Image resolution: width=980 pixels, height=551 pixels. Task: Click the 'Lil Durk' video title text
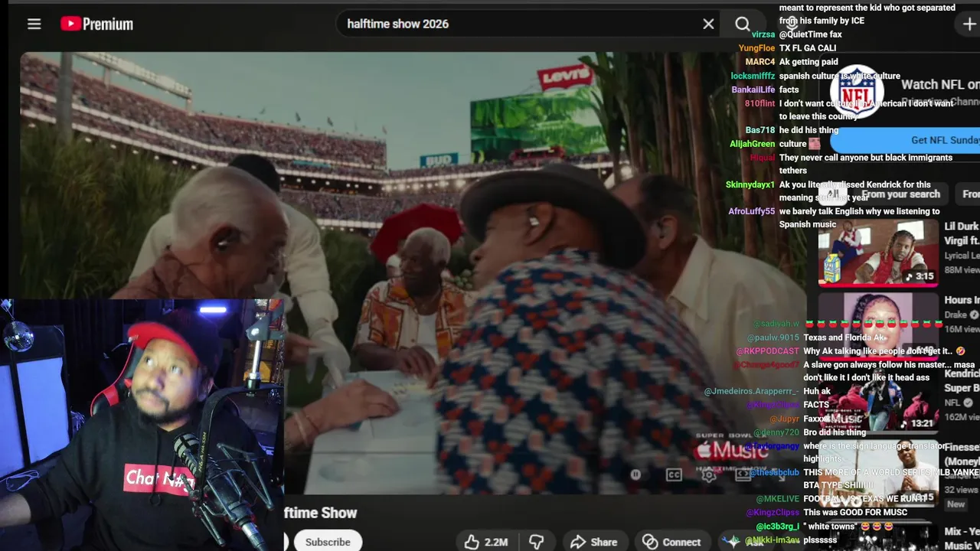pos(962,227)
